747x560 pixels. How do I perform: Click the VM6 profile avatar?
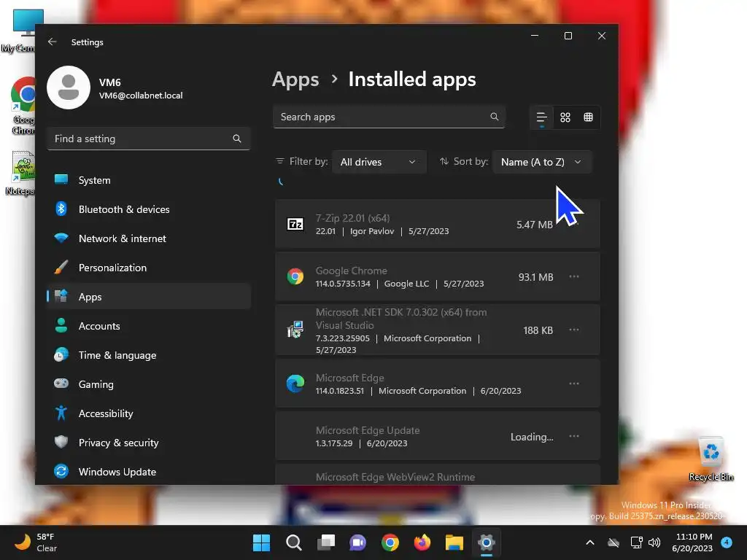pos(69,87)
